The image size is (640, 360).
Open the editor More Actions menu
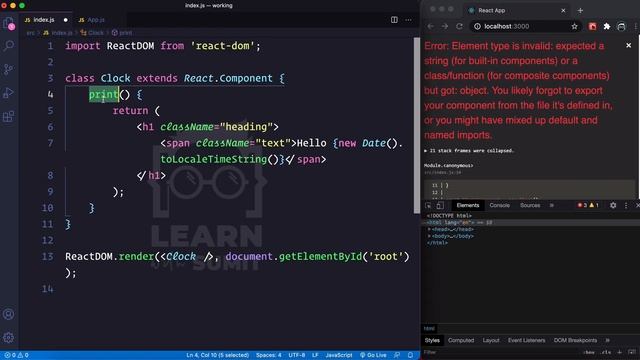[x=408, y=20]
